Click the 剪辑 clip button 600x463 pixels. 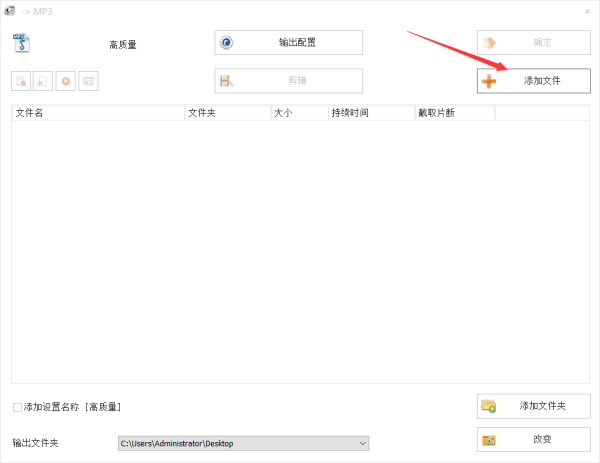click(x=289, y=81)
